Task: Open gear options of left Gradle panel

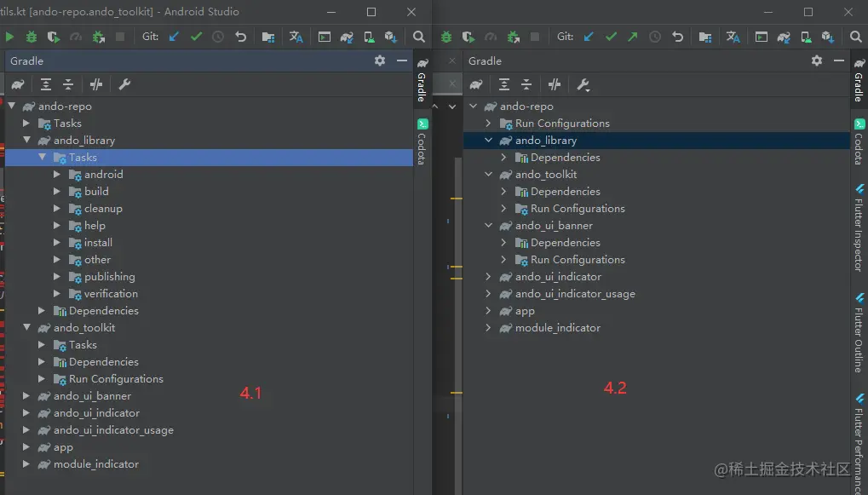Action: 380,60
